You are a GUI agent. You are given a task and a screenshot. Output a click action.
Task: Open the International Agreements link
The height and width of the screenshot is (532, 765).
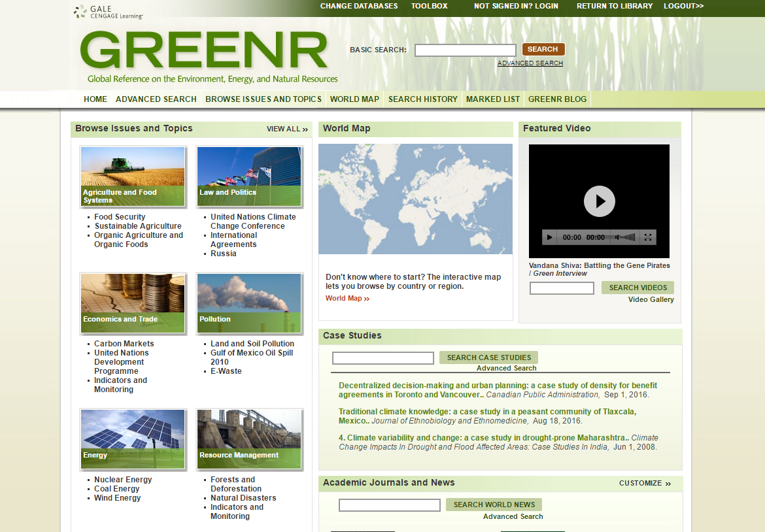233,240
